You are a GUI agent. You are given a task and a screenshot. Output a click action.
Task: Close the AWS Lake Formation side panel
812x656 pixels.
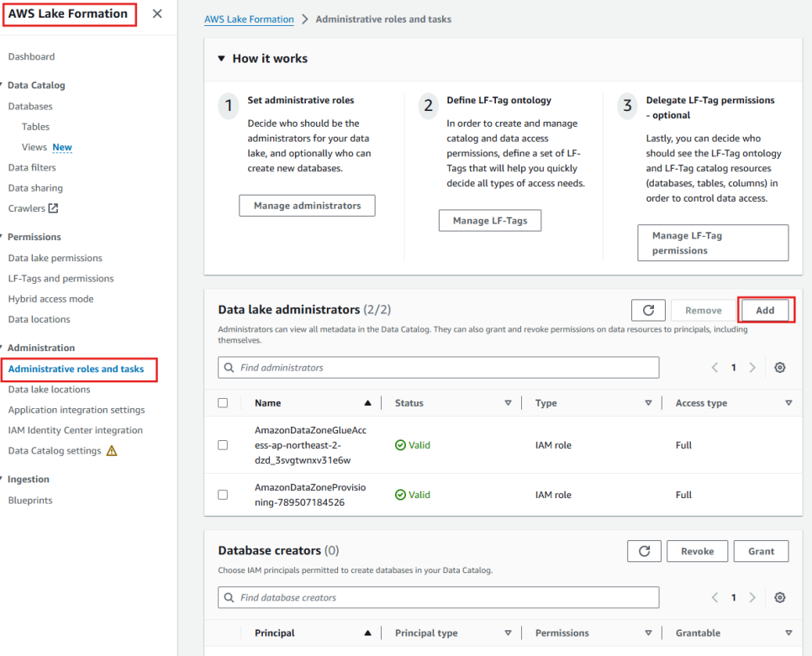click(x=157, y=13)
